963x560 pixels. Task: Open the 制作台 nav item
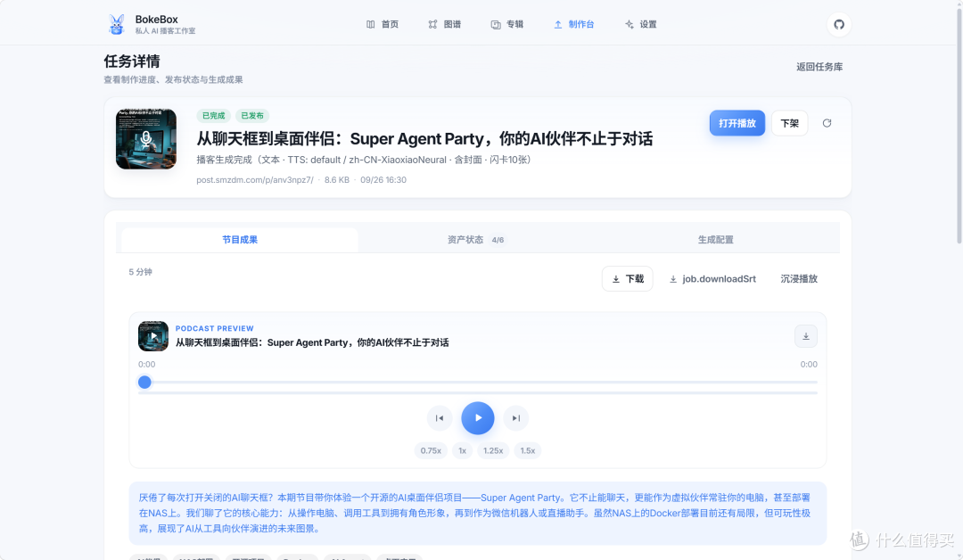(x=573, y=25)
